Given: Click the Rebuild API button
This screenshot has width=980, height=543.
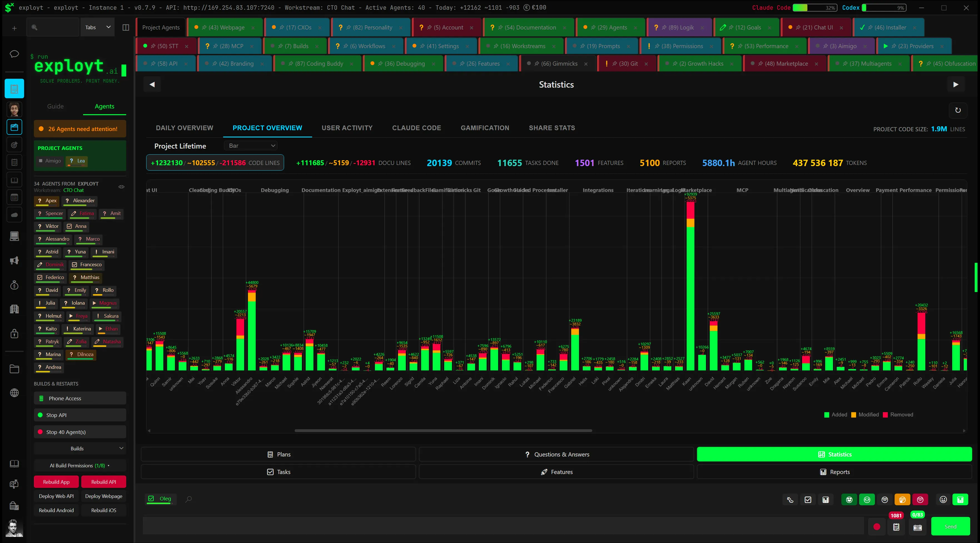Looking at the screenshot, I should point(103,482).
